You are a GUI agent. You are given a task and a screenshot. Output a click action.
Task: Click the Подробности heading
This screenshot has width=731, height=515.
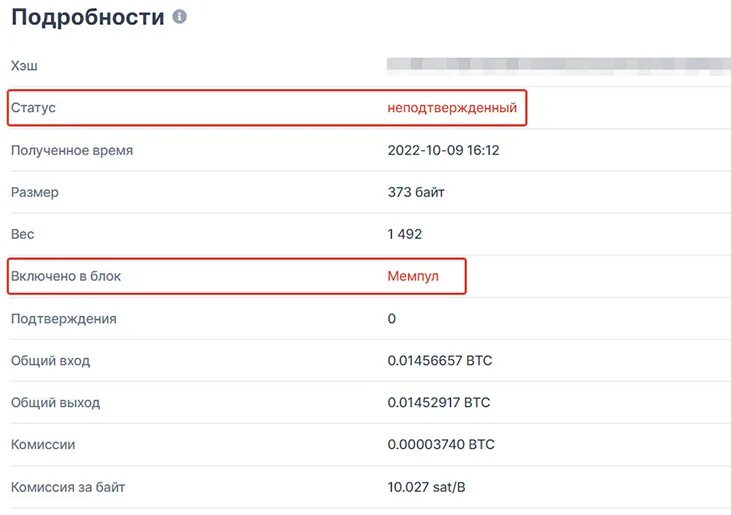tap(88, 18)
